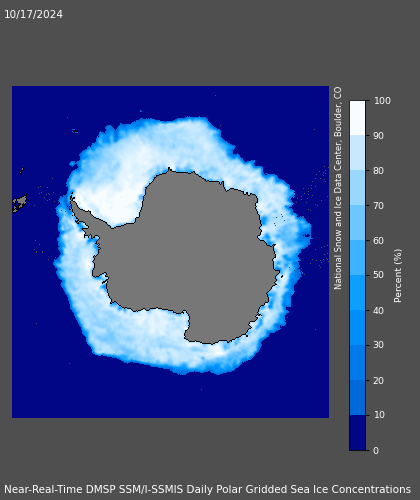Click the National Snow and Ice Data Center text
This screenshot has width=420, height=500.
point(338,188)
